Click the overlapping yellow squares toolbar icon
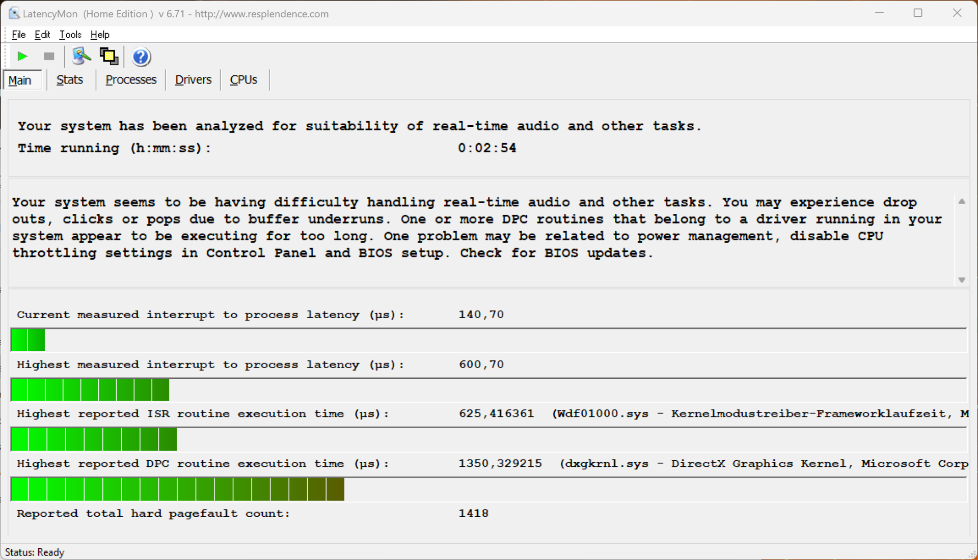Image resolution: width=978 pixels, height=560 pixels. click(108, 57)
